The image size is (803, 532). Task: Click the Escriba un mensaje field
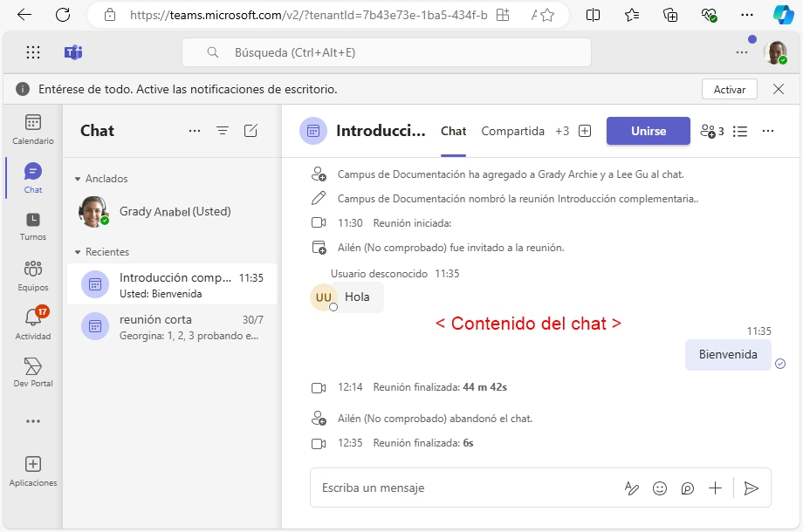point(463,488)
